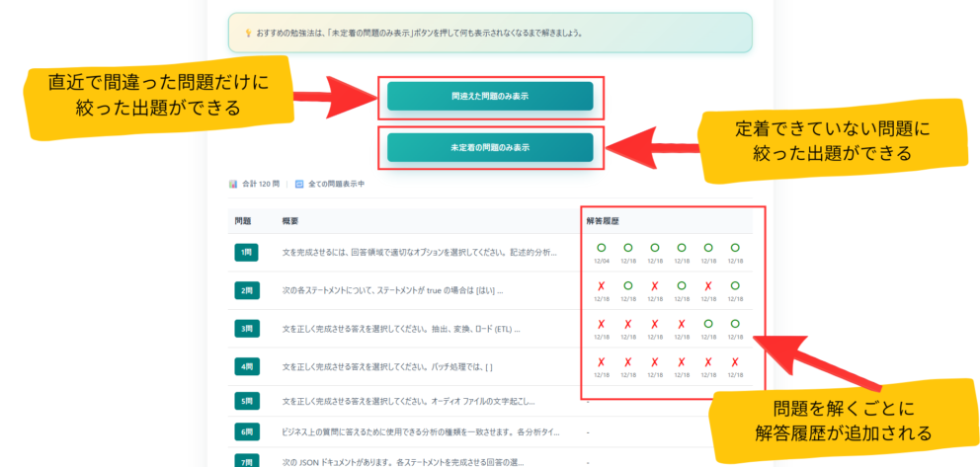The height and width of the screenshot is (467, 980).
Task: Click the list icon beside 全ての問題表示中
Action: point(299,184)
